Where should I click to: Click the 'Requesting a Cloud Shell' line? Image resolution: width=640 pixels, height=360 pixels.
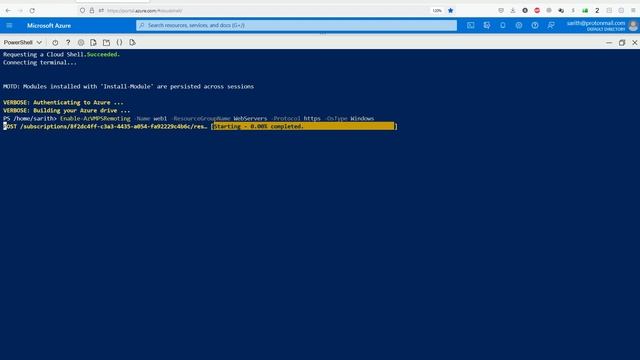click(62, 54)
